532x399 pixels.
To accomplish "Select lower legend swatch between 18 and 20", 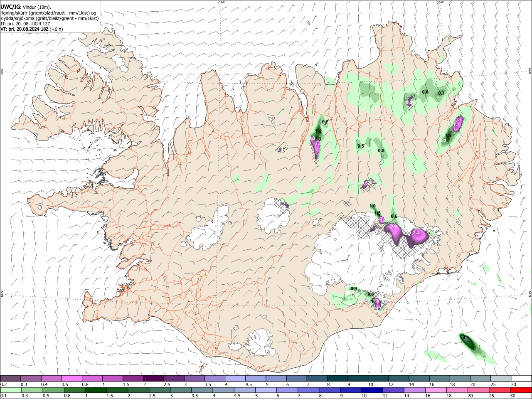I will (457, 390).
